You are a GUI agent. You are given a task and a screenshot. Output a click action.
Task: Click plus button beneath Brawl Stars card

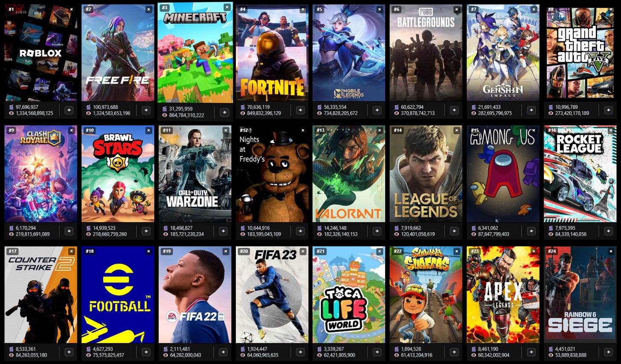click(x=146, y=231)
